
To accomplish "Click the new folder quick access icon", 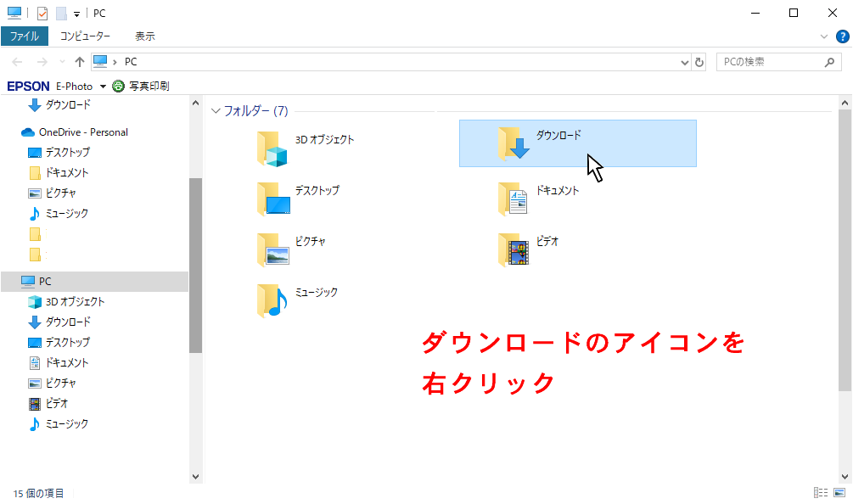I will pos(61,13).
